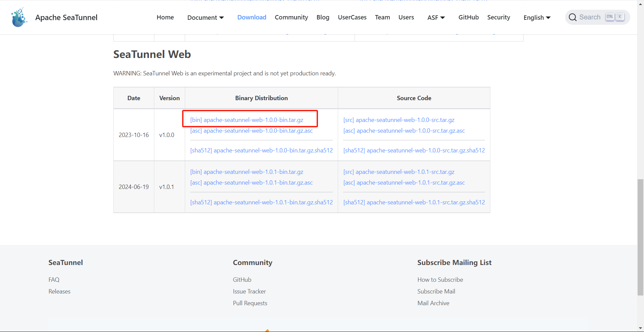The height and width of the screenshot is (332, 644).
Task: Switch to the Download page
Action: [x=252, y=17]
